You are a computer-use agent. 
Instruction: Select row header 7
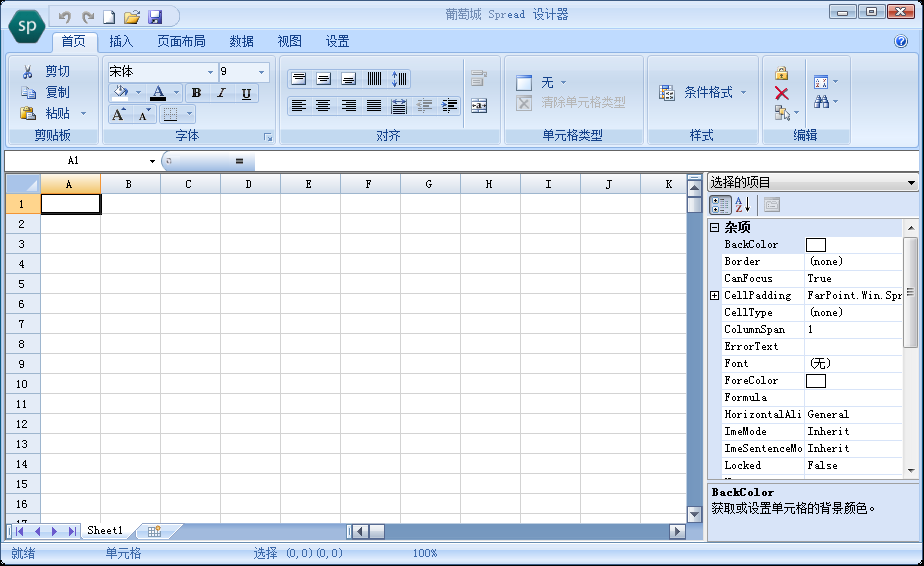(x=22, y=324)
